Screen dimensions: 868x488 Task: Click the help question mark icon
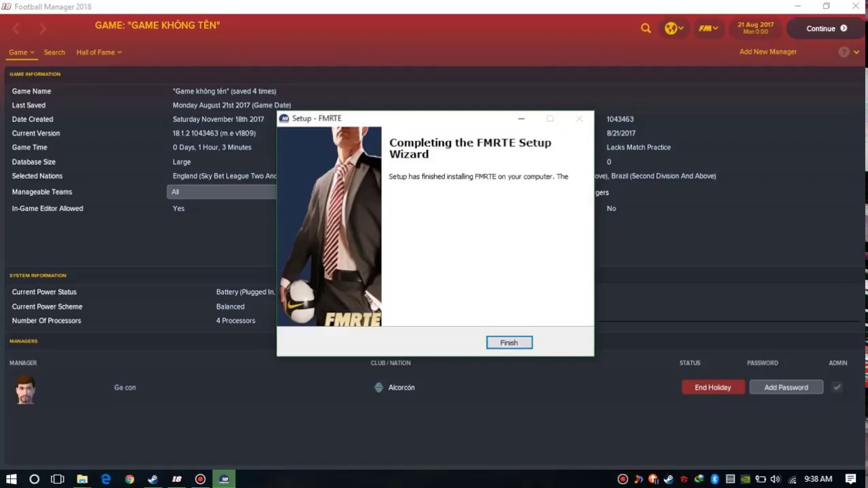[844, 52]
